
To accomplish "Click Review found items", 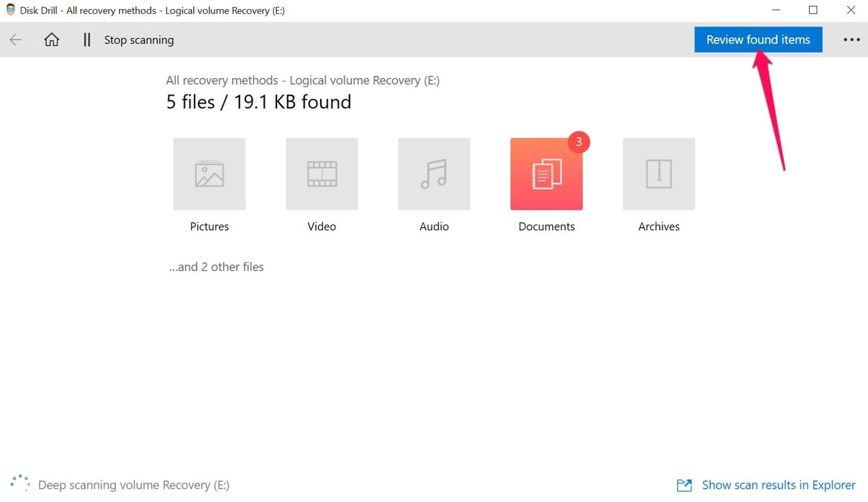I will click(757, 40).
